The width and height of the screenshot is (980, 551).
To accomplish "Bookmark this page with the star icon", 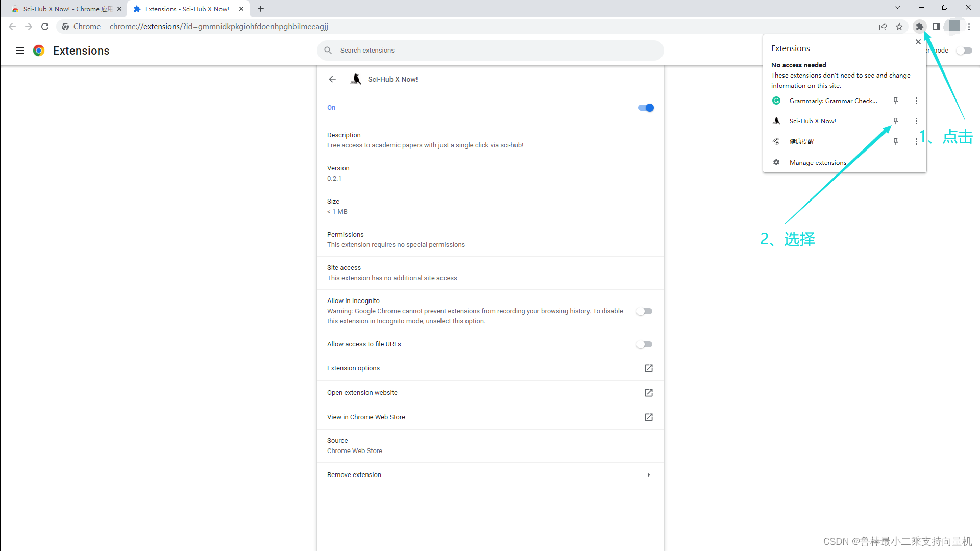I will 899,27.
